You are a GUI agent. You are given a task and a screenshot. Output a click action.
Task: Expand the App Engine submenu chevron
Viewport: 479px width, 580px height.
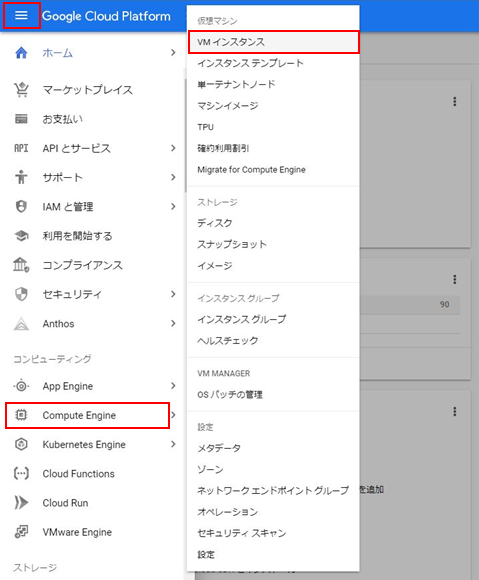(173, 386)
